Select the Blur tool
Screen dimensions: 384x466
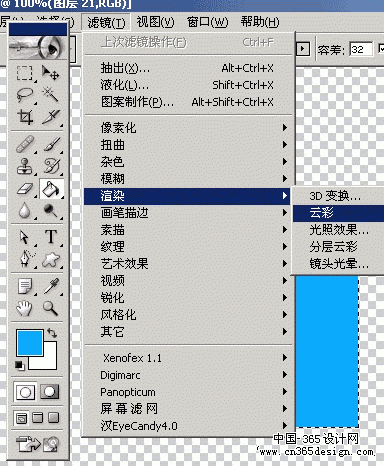click(25, 211)
